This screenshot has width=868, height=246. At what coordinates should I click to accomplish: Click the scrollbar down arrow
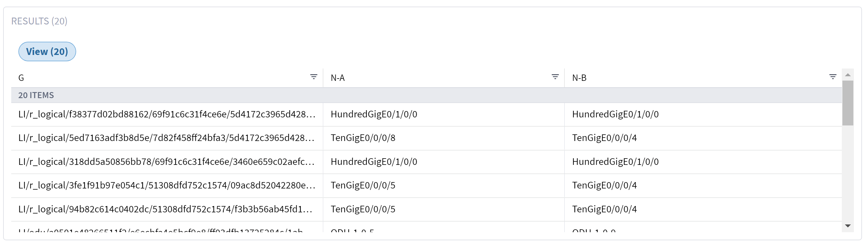[848, 226]
